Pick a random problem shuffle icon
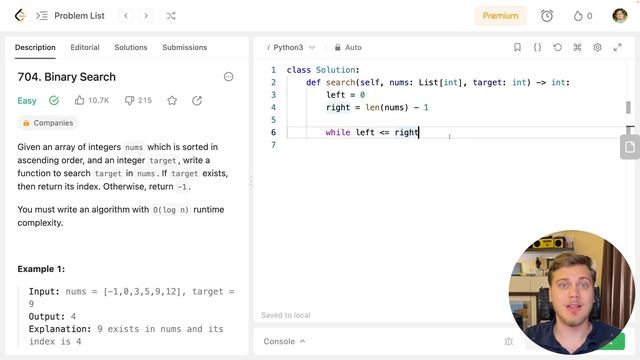This screenshot has height=360, width=640. tap(171, 16)
